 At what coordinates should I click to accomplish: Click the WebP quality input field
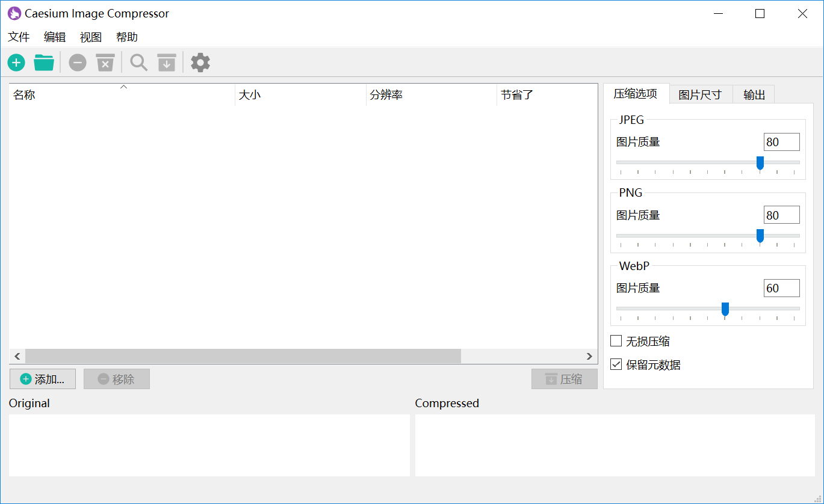[781, 288]
